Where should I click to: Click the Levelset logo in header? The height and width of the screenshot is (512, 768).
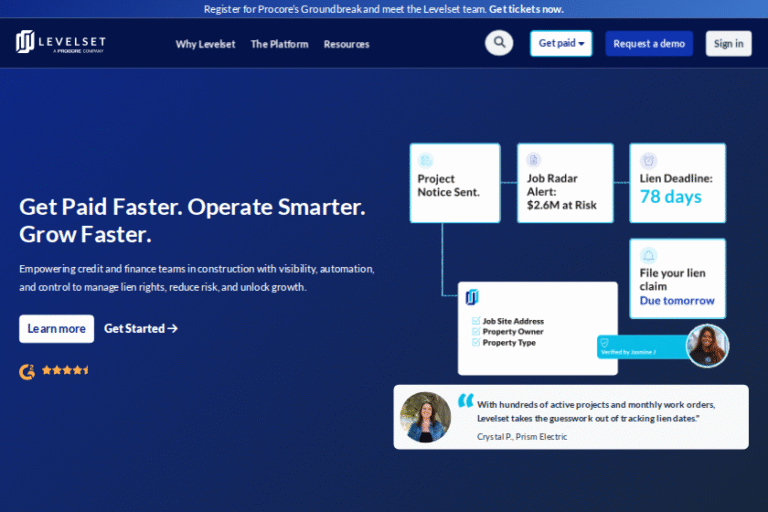(x=61, y=43)
